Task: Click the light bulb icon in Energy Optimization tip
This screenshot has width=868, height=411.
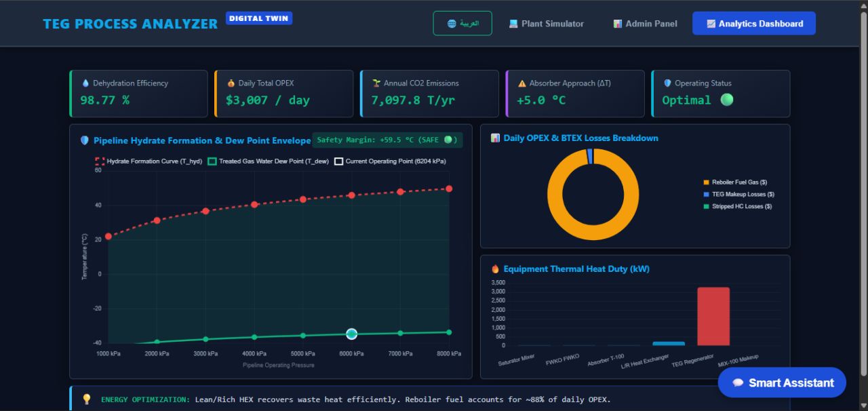Action: click(x=87, y=399)
